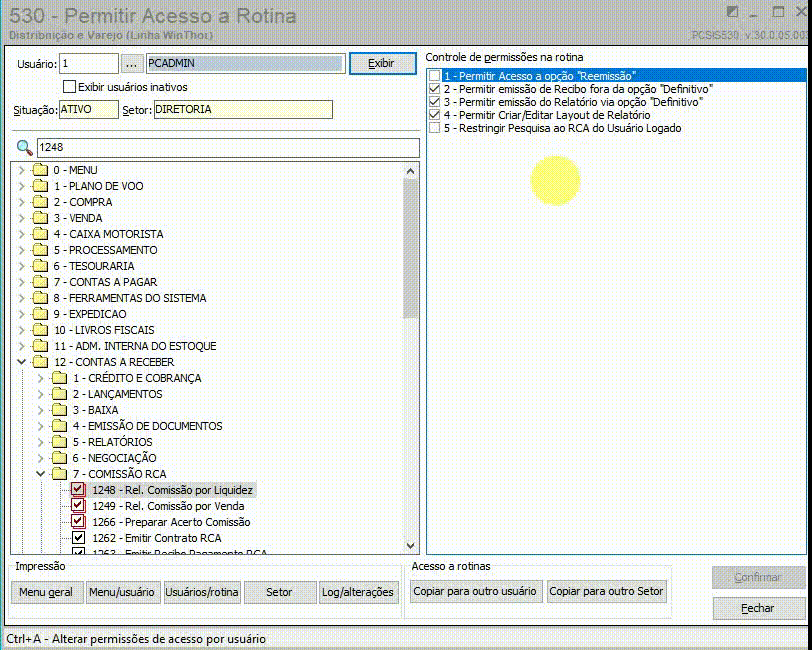
Task: Check permission 5 Restringir Pesquisa ao RCA
Action: click(x=434, y=128)
